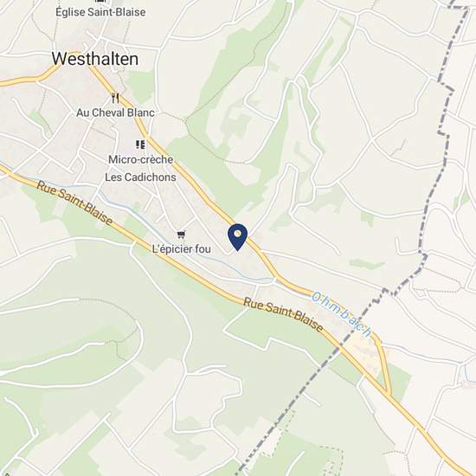
Task: Open the Westhalten town label
Action: [95, 59]
